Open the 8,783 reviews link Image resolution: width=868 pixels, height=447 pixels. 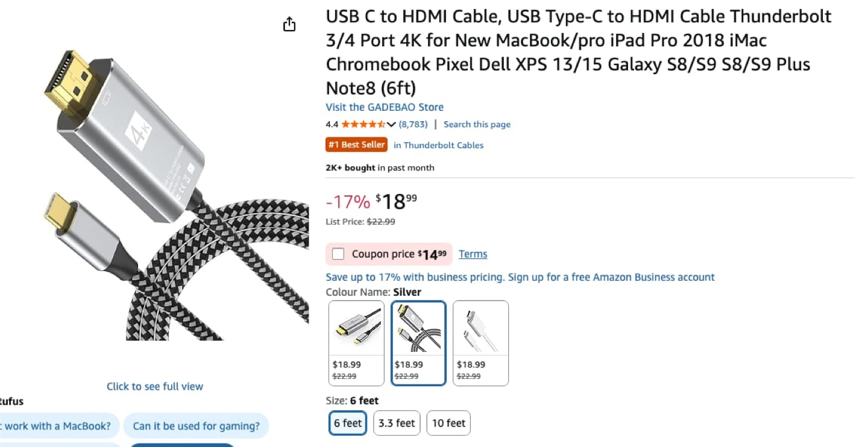pyautogui.click(x=414, y=125)
